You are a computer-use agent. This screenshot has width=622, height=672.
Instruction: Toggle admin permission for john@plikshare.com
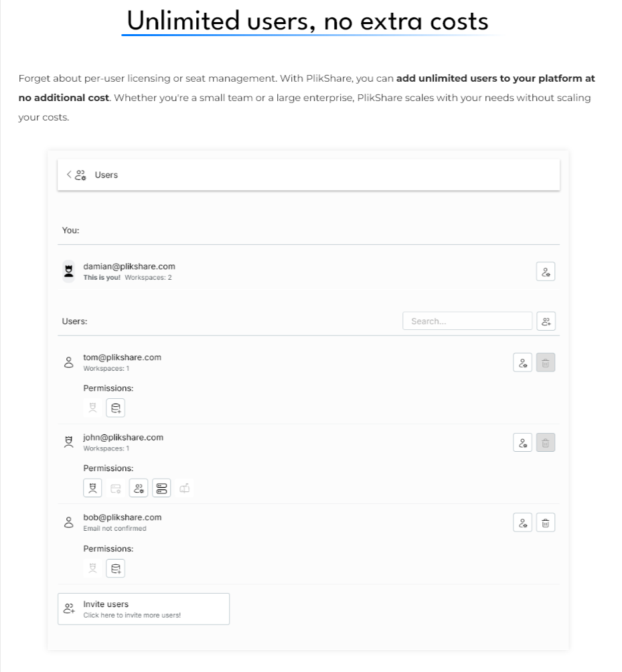pos(92,488)
